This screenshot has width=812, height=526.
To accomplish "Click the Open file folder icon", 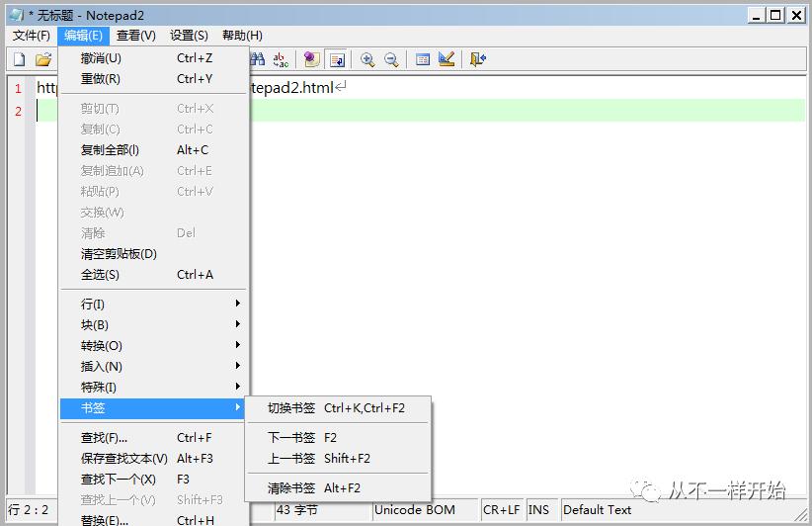I will click(42, 59).
